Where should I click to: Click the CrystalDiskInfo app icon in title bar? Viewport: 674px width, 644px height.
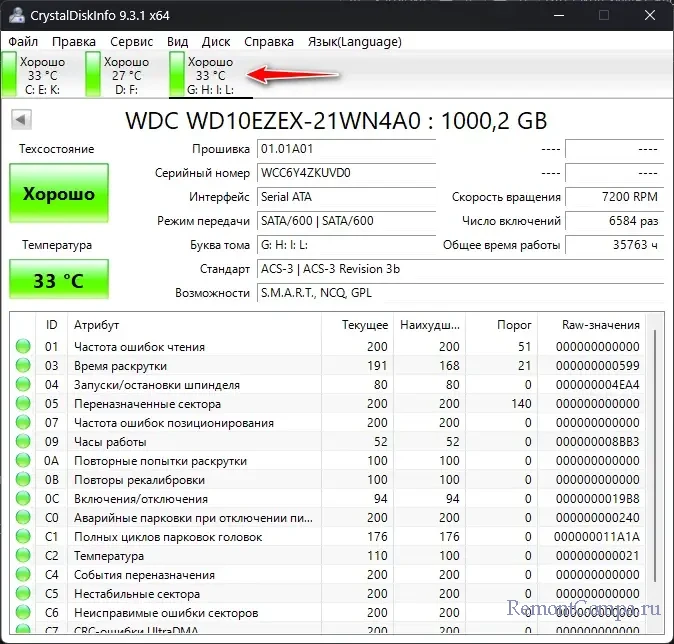pos(16,15)
